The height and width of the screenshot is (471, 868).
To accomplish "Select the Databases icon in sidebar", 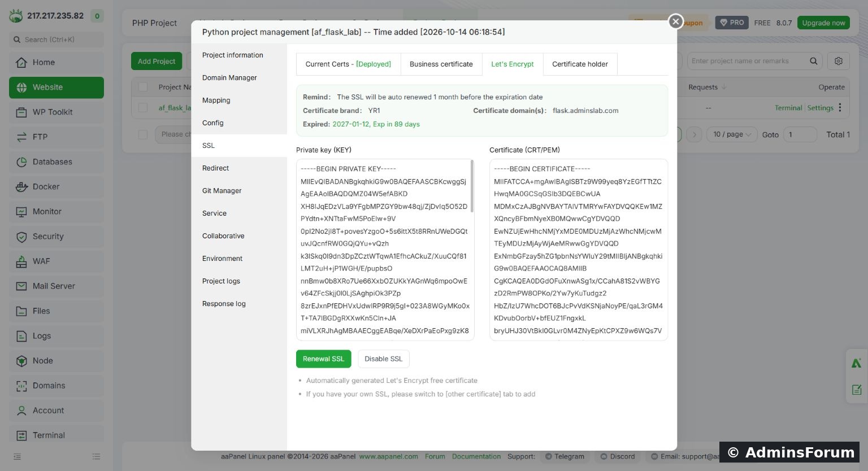I will click(x=21, y=162).
